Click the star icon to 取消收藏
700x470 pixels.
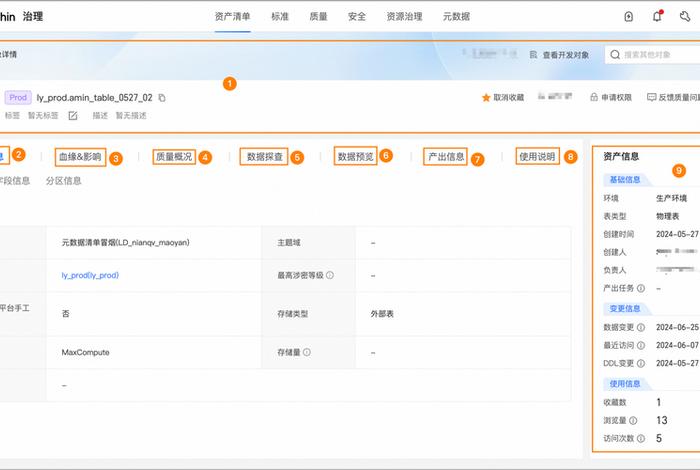pos(487,98)
